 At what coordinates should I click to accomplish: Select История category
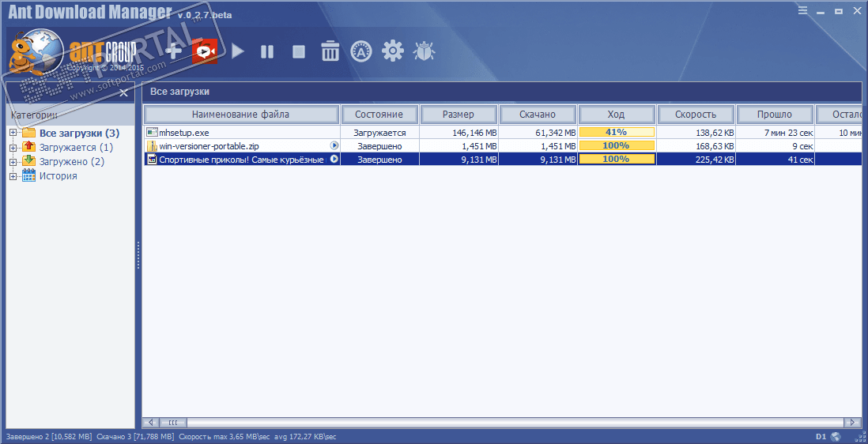[x=58, y=176]
